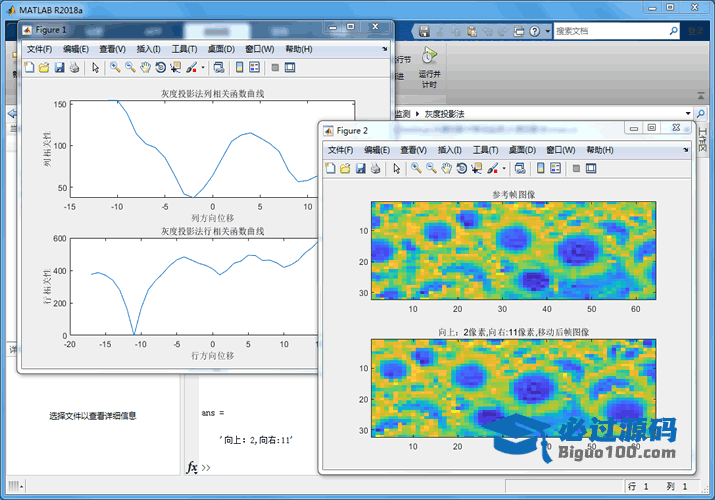Activate Zoom In tool in Figure 2
The image size is (715, 500).
pyautogui.click(x=416, y=169)
